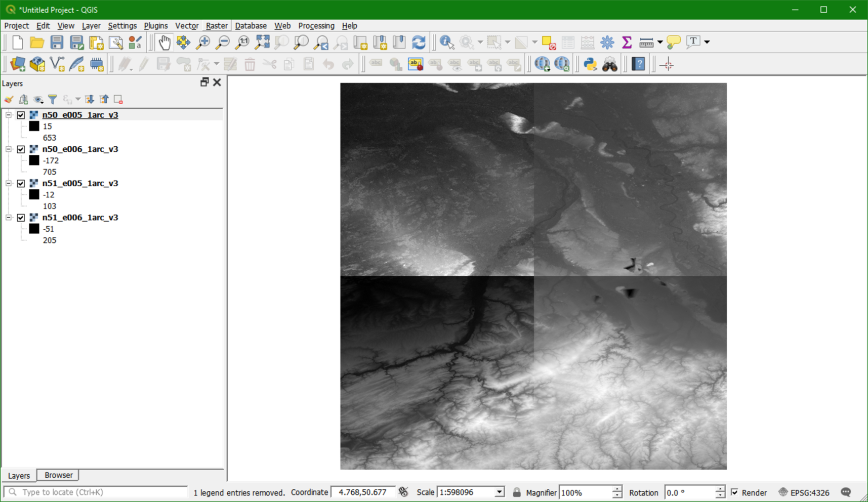
Task: Switch to the Browser tab
Action: tap(58, 475)
